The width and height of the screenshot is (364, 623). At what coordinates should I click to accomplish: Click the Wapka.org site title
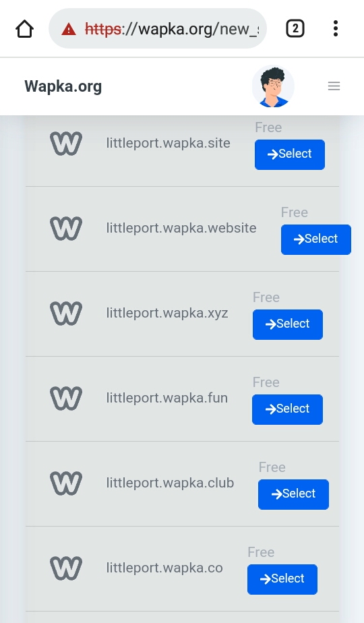pos(63,86)
